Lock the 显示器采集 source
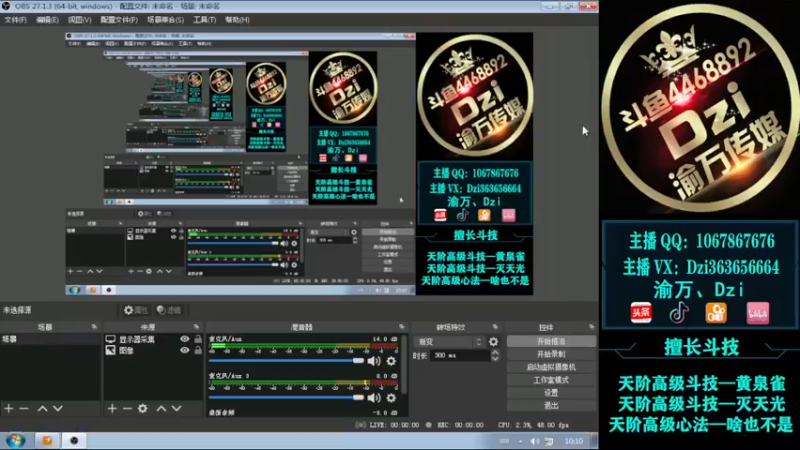The height and width of the screenshot is (450, 800). pyautogui.click(x=198, y=339)
